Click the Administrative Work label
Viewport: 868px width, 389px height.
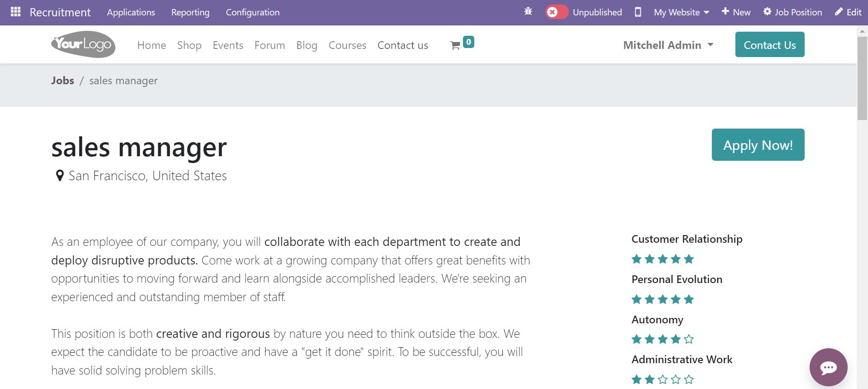(682, 360)
